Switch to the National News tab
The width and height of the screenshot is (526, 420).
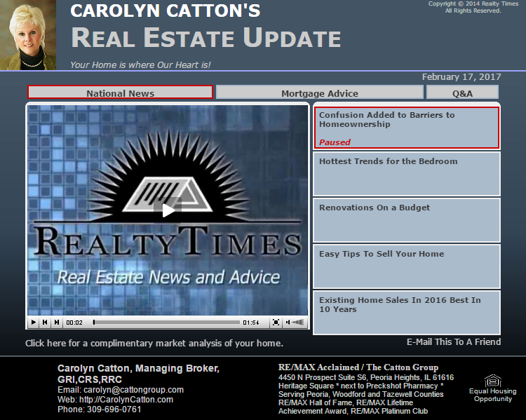click(120, 93)
